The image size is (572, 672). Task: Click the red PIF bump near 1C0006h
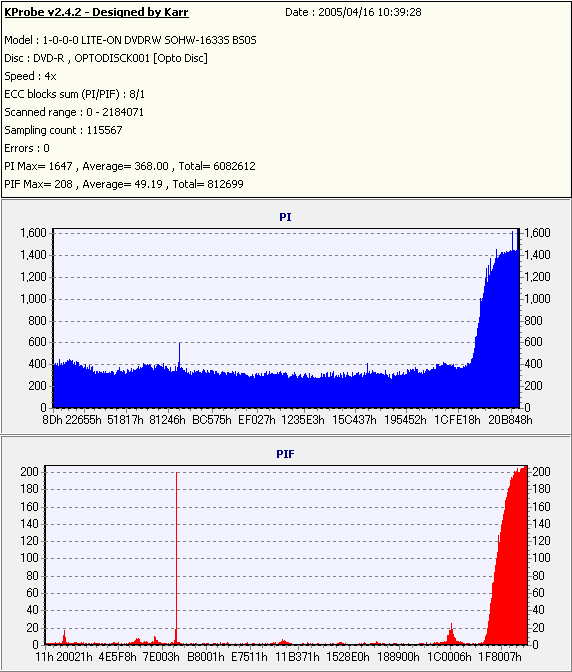click(x=451, y=634)
